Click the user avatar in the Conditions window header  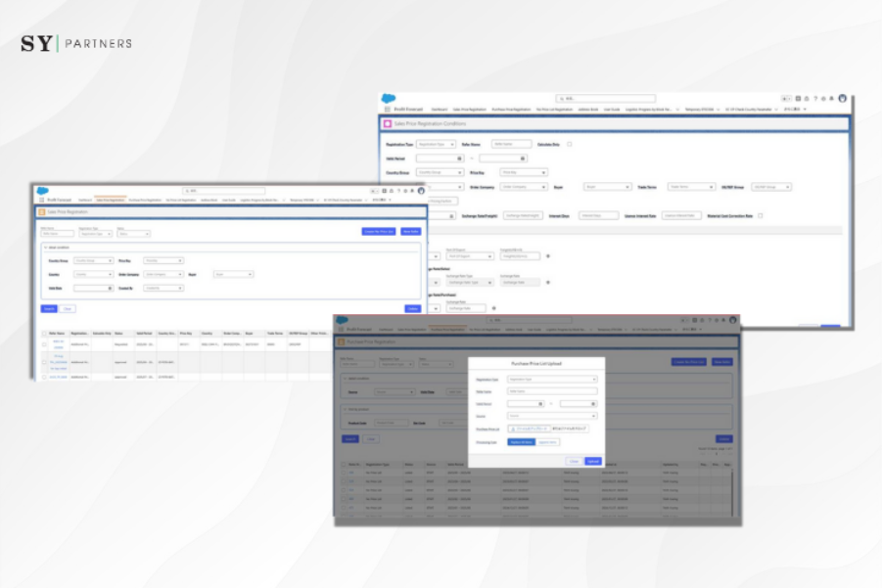click(842, 99)
